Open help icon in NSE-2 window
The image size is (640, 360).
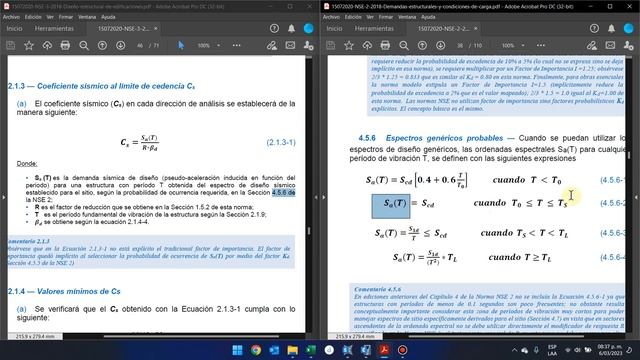point(594,28)
